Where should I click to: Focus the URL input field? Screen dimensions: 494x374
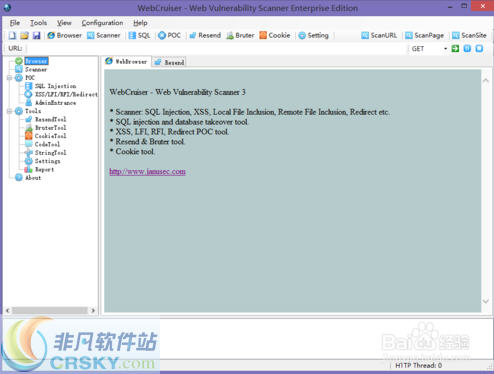pos(217,49)
